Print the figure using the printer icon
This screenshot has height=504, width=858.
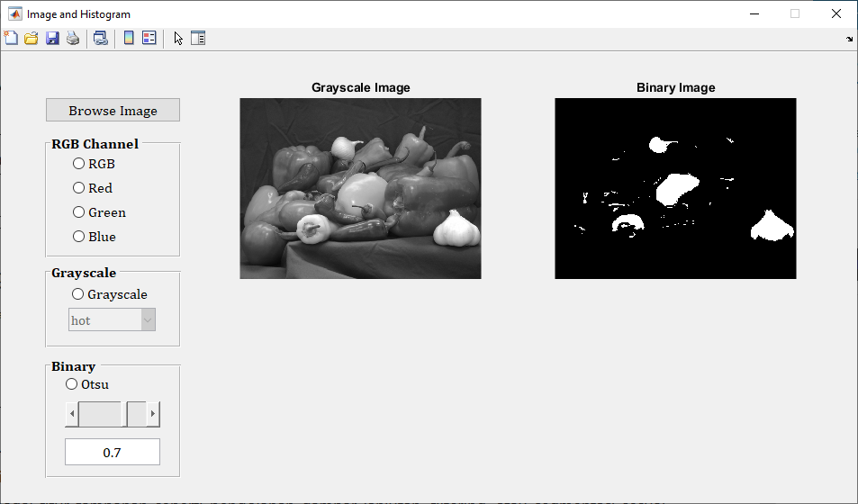[x=73, y=38]
